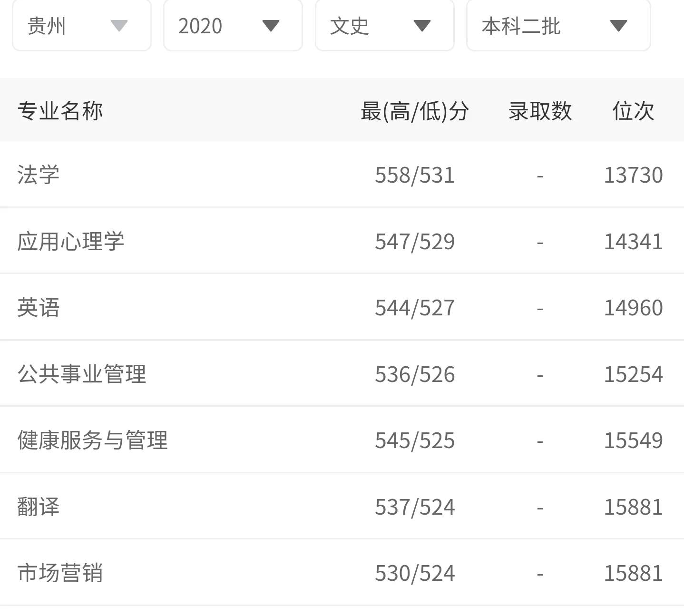Click the dropdown arrow next to 本科二批

click(619, 26)
